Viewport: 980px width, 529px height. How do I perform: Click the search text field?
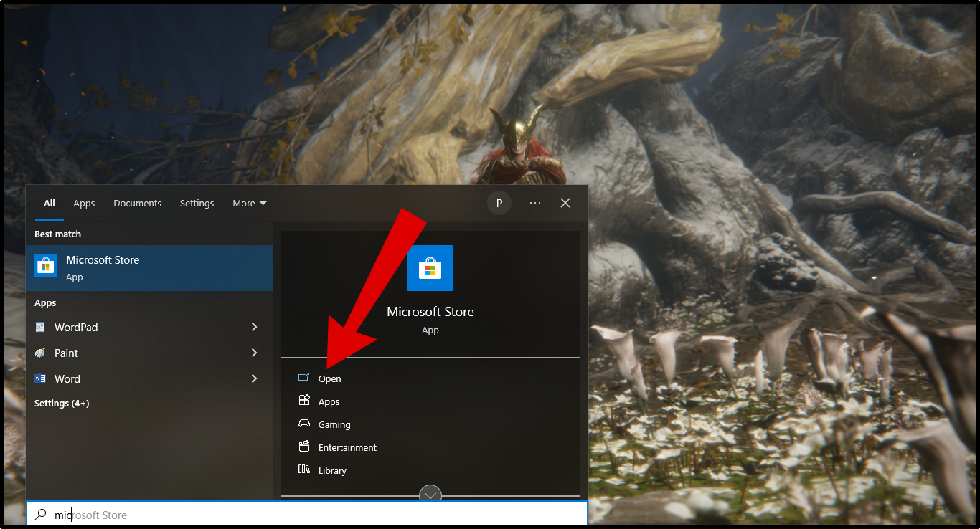pos(307,515)
